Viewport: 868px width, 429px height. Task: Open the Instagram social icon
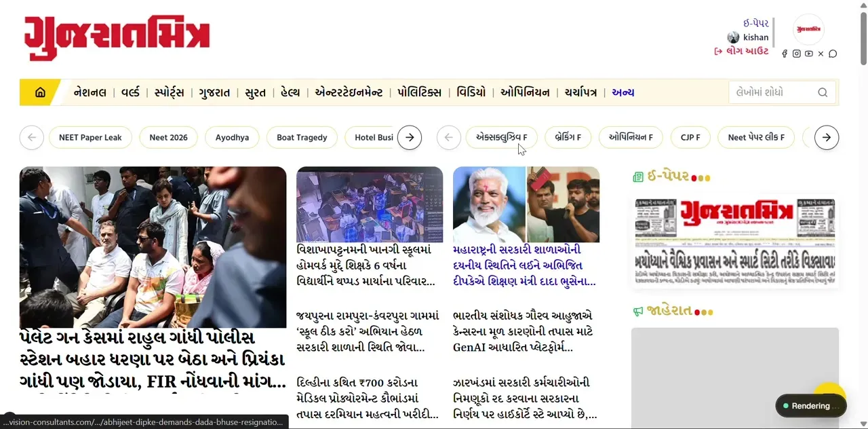(x=797, y=54)
